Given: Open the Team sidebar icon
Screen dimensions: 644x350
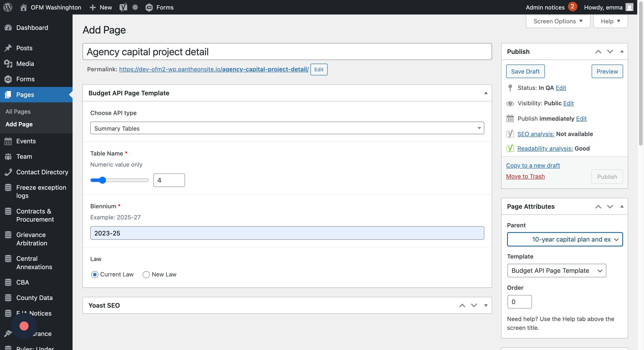Looking at the screenshot, I should click(8, 156).
